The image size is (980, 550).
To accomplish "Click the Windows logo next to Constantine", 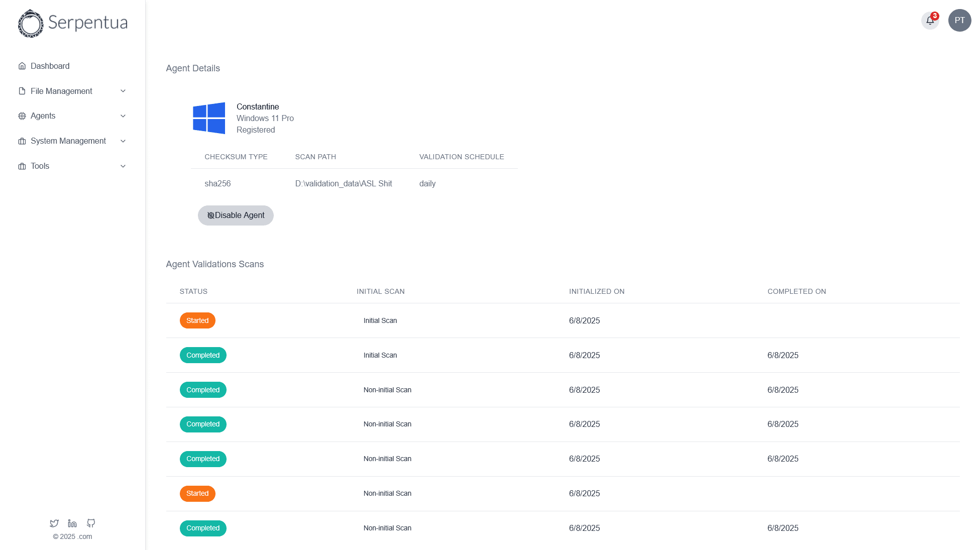I will point(209,118).
